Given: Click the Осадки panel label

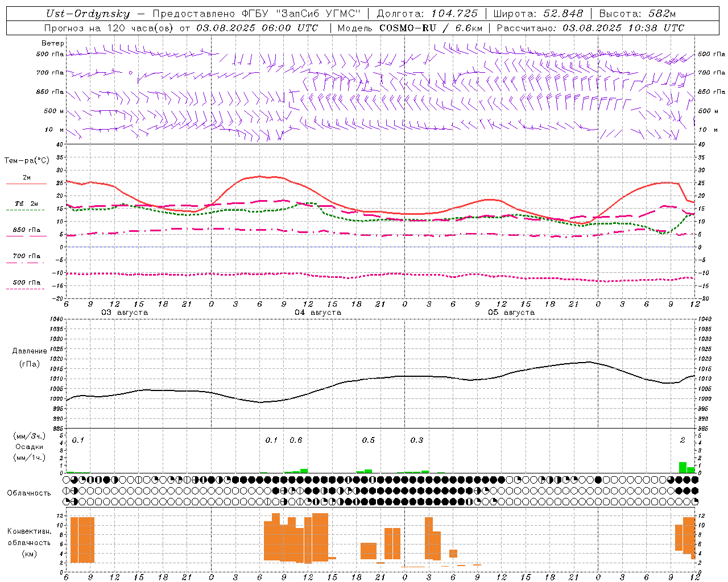Looking at the screenshot, I should point(30,447).
